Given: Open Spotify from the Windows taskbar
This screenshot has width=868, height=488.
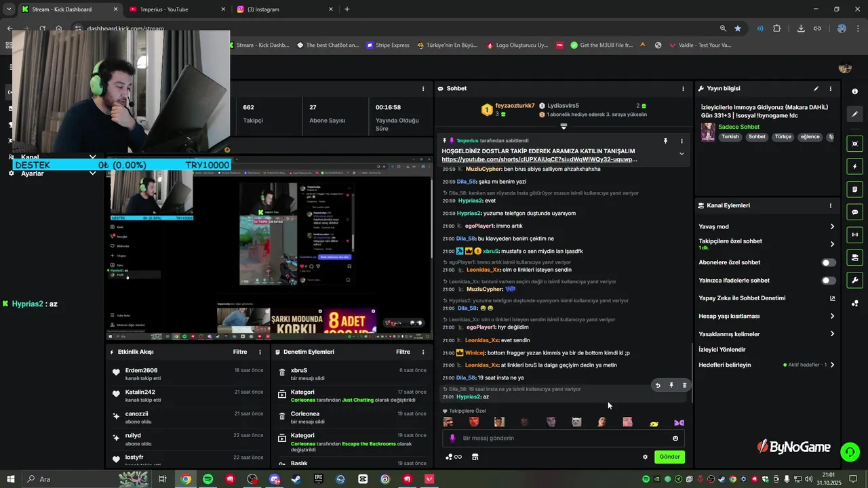Looking at the screenshot, I should tap(208, 479).
